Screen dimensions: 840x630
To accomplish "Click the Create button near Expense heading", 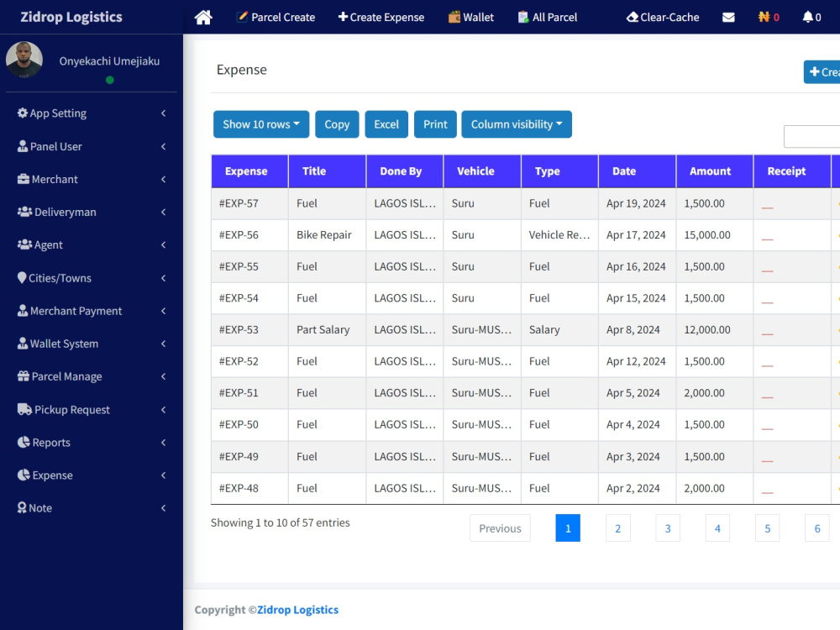I will click(822, 71).
